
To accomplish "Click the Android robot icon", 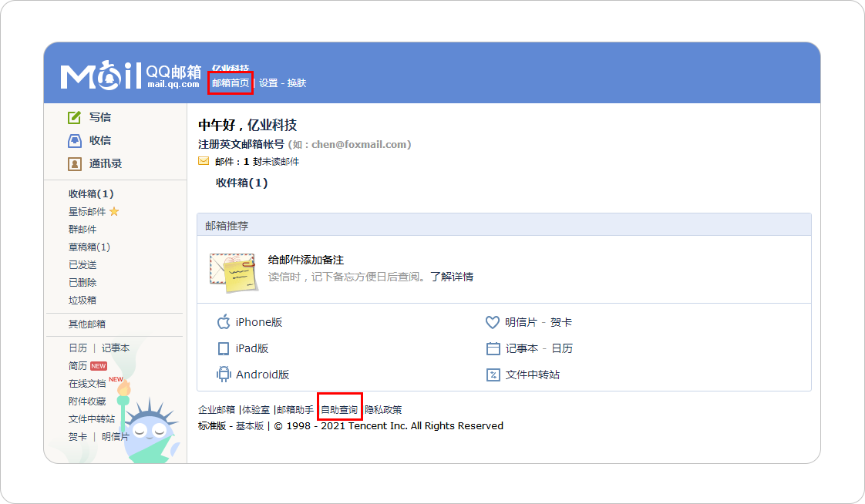I will click(x=224, y=375).
